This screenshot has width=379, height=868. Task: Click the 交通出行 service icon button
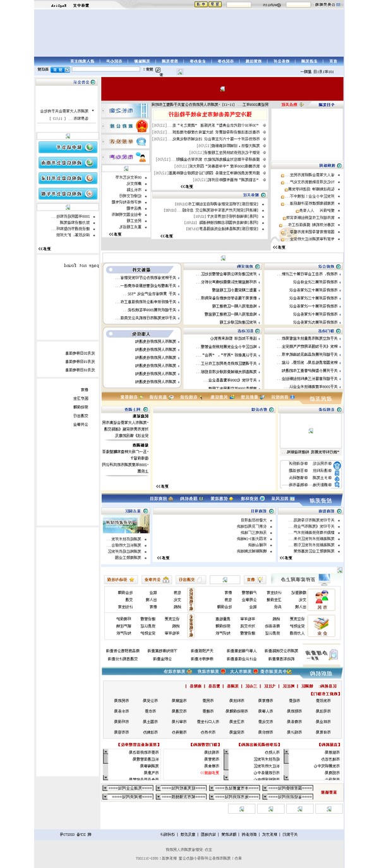click(x=189, y=580)
